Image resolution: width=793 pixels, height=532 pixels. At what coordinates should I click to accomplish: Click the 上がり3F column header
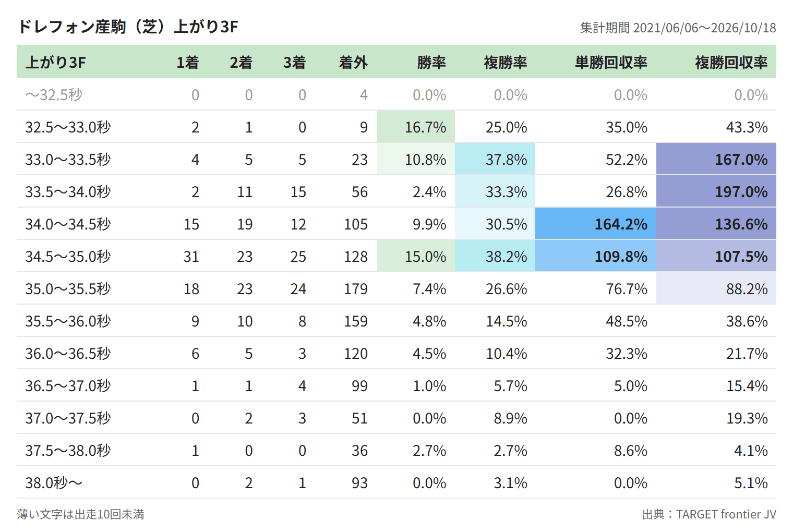coord(55,63)
